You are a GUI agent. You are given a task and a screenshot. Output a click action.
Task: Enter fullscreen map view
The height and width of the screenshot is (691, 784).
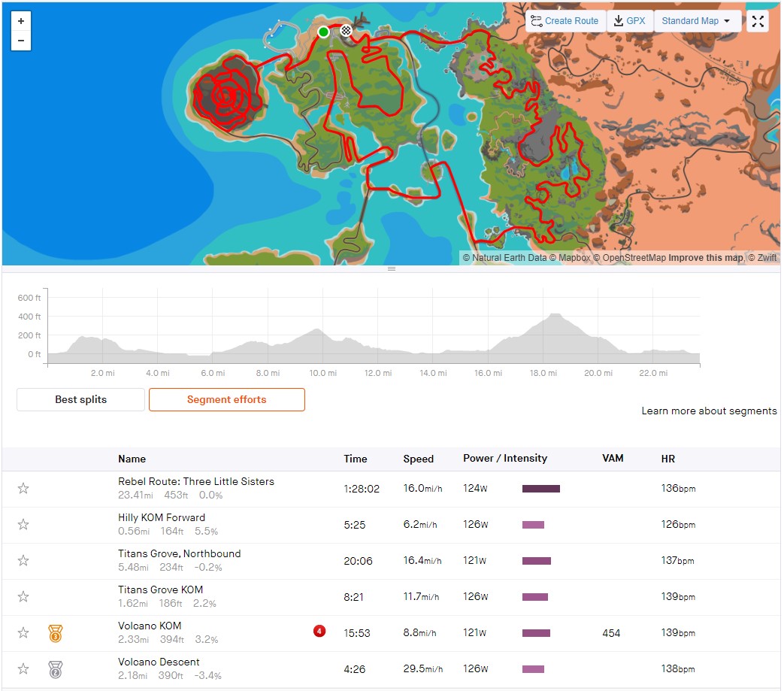(758, 21)
